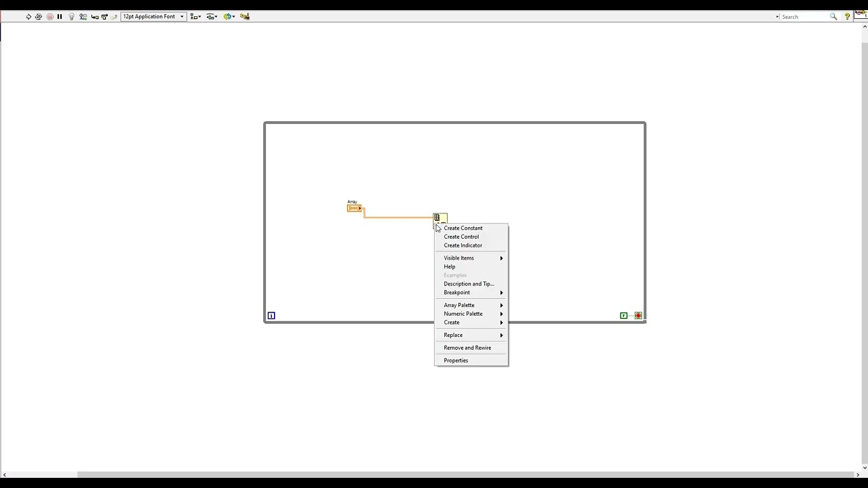The image size is (868, 488).
Task: Click the Step Over button
Action: [x=104, y=16]
